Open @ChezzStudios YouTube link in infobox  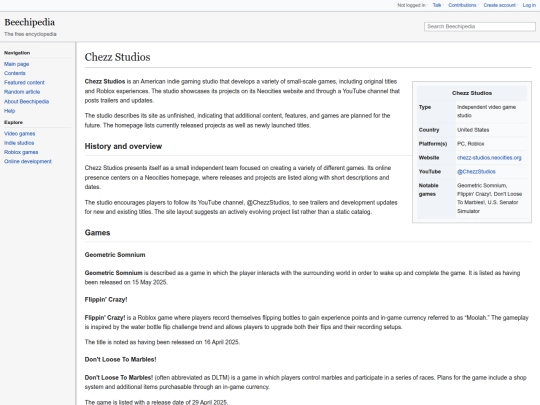[x=476, y=172]
